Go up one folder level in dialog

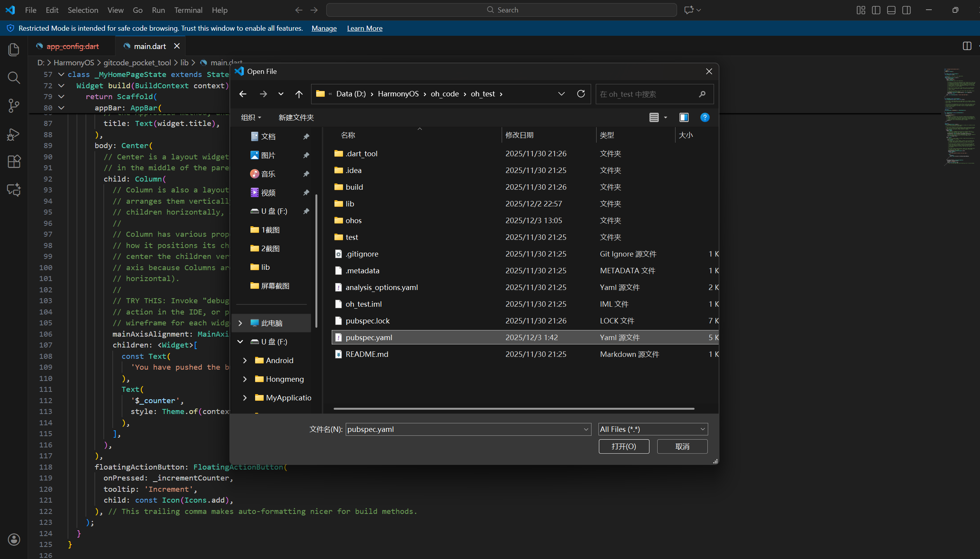tap(299, 94)
